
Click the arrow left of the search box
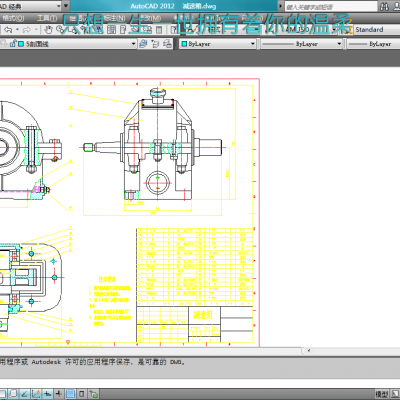pos(280,6)
